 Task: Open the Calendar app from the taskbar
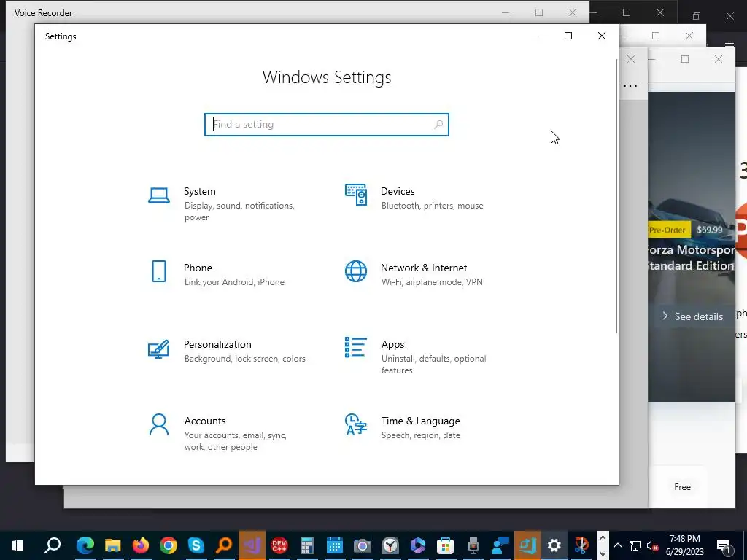[334, 545]
